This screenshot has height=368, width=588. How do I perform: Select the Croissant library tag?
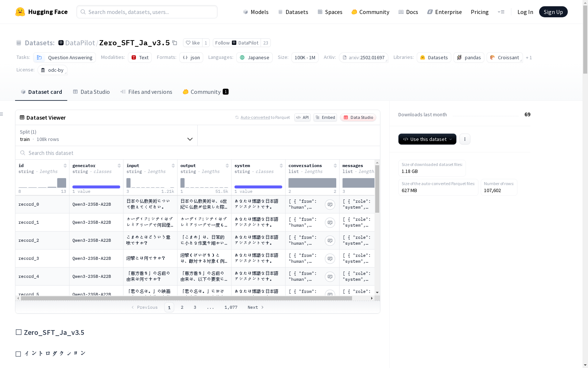click(505, 57)
